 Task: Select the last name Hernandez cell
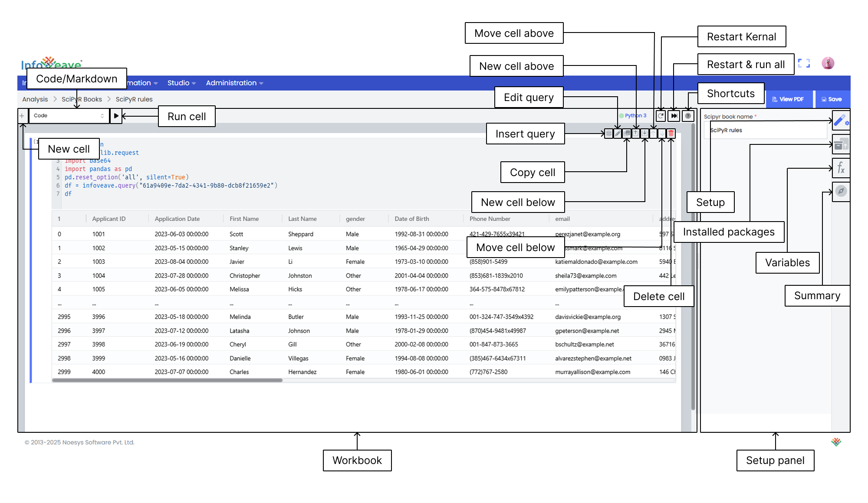click(302, 372)
